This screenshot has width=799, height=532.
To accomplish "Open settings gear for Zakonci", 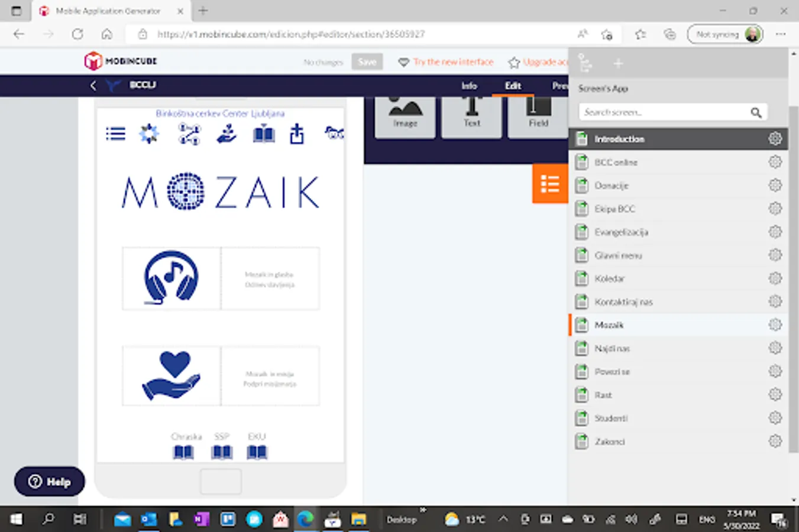I will point(775,441).
